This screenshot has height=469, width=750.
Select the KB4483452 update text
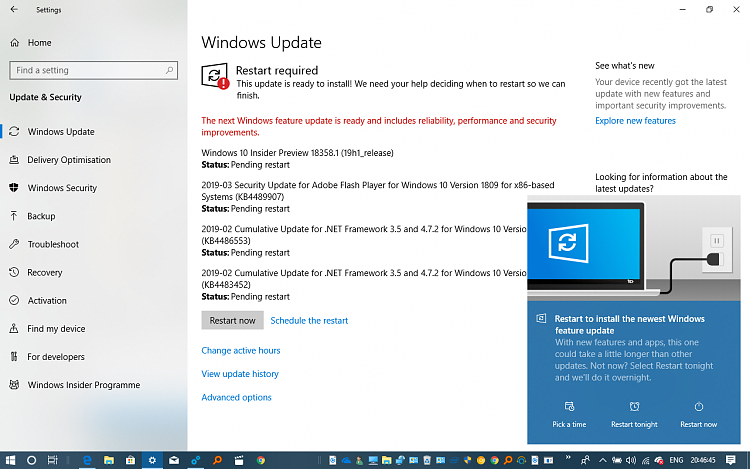tap(226, 285)
